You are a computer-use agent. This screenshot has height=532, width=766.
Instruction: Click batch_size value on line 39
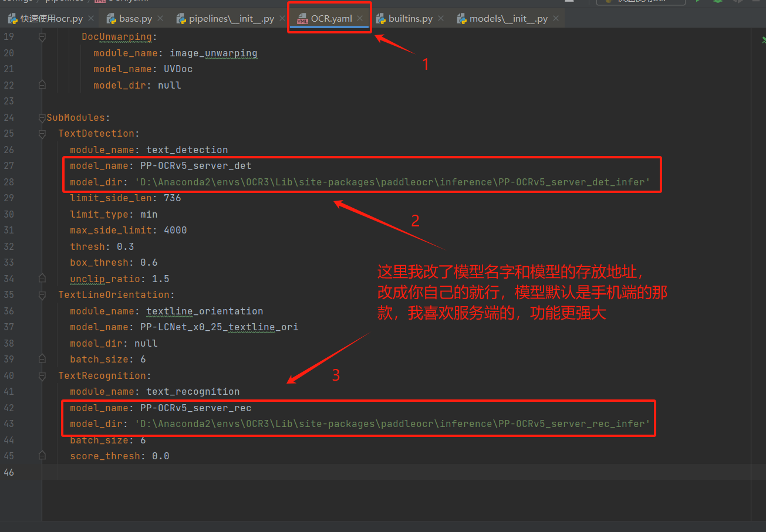point(143,359)
